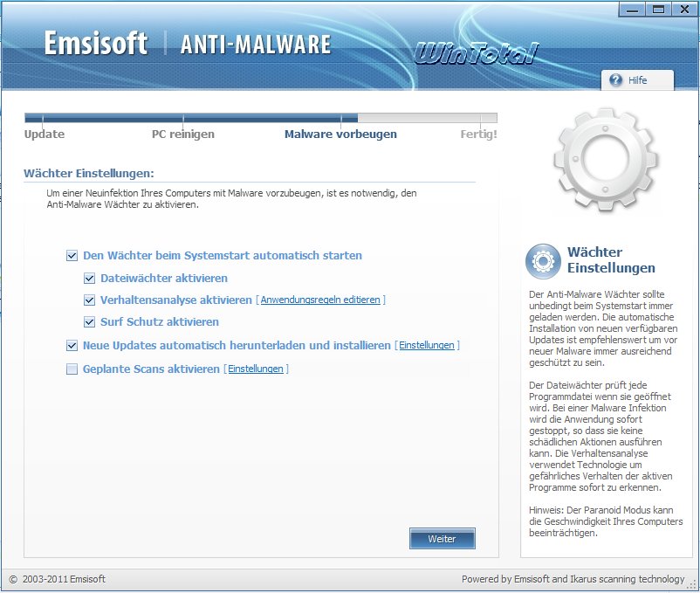The height and width of the screenshot is (593, 700).
Task: Select the PC reinigen step label
Action: [183, 134]
